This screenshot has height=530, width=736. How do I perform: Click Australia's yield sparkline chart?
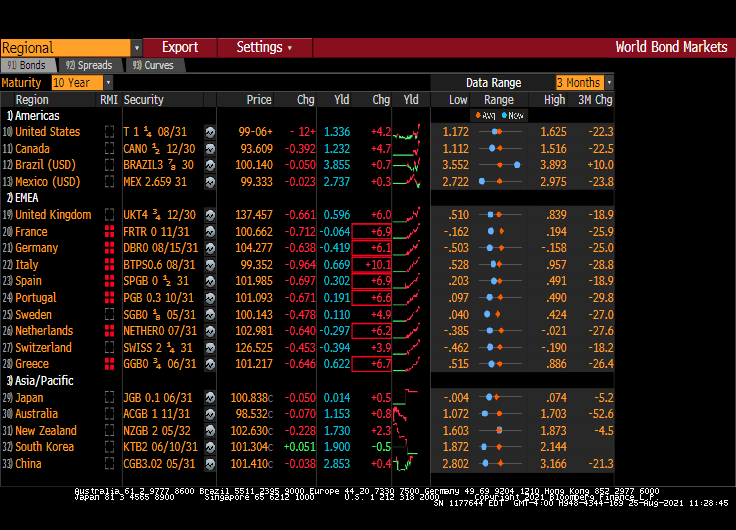pyautogui.click(x=410, y=414)
